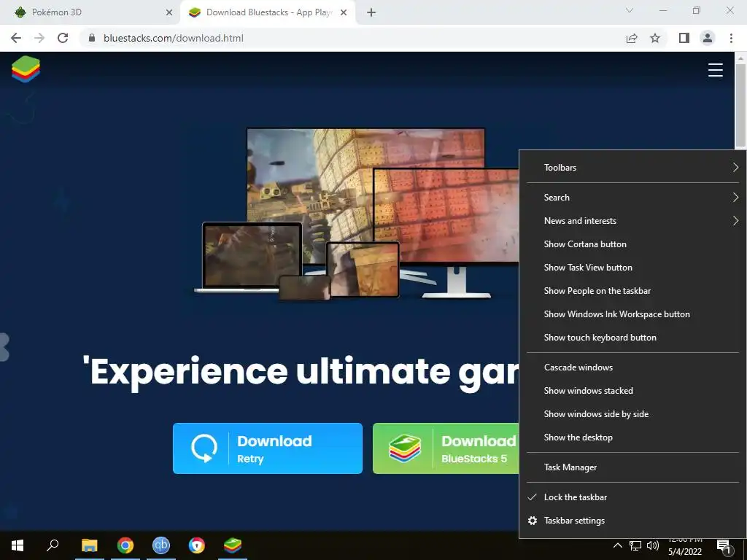Click the network tray icon
The image size is (747, 560).
[x=635, y=545]
